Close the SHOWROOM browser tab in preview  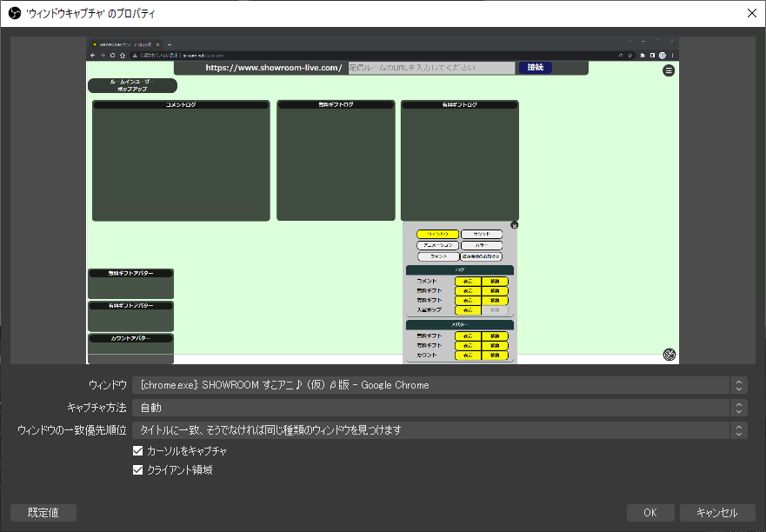[x=157, y=44]
